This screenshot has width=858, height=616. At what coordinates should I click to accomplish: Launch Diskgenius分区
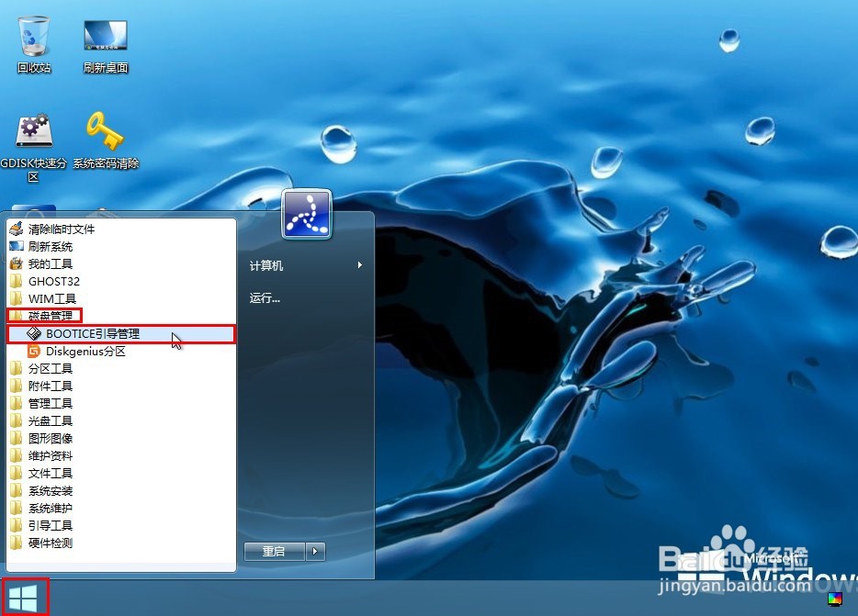pos(121,352)
